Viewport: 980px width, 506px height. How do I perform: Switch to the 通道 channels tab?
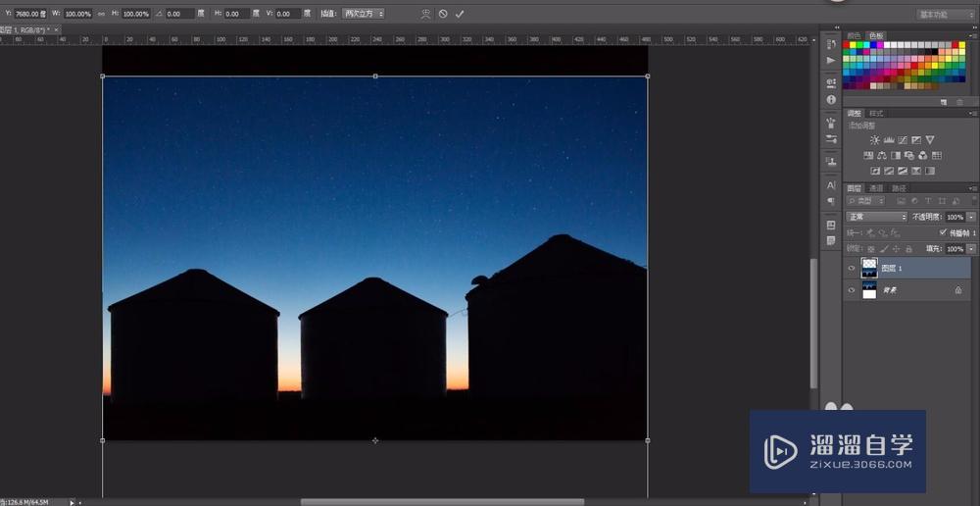click(x=876, y=188)
